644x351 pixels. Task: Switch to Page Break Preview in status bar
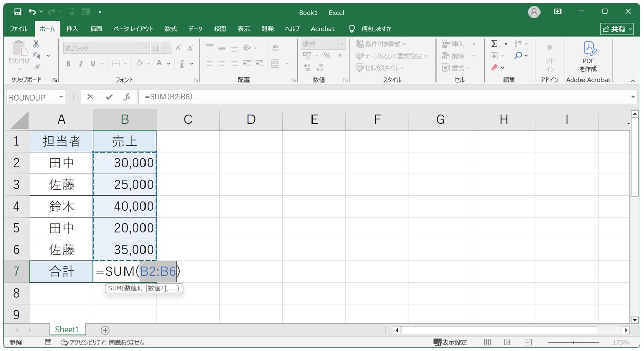pos(528,342)
